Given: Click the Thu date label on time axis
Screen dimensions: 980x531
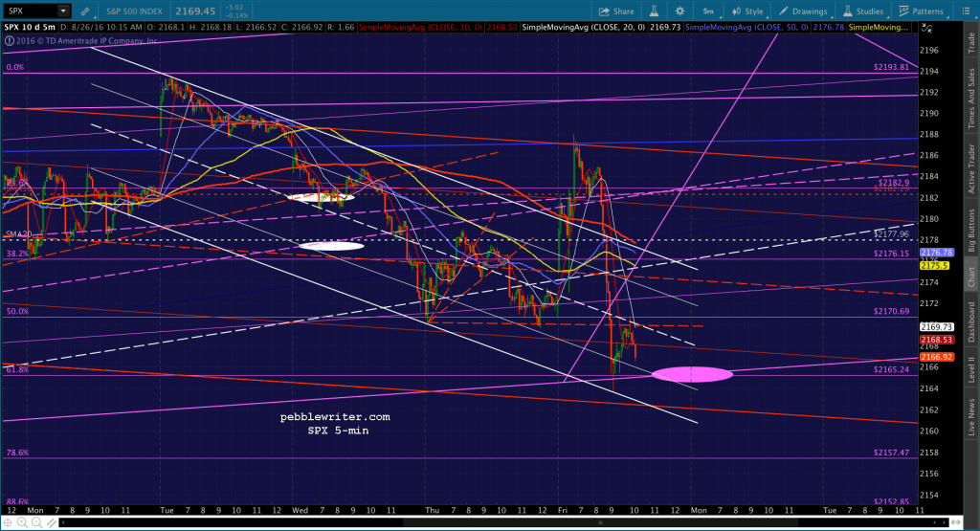Looking at the screenshot, I should 432,510.
